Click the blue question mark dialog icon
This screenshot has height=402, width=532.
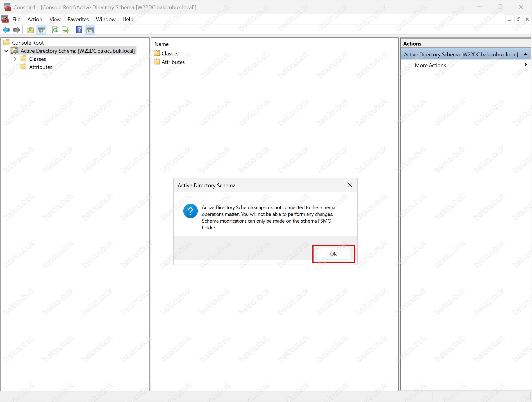[191, 211]
